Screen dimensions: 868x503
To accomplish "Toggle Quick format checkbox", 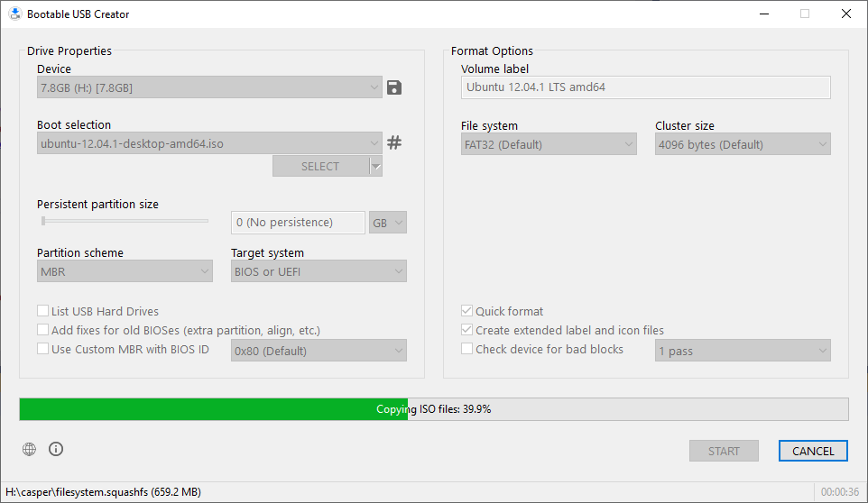I will click(x=467, y=311).
